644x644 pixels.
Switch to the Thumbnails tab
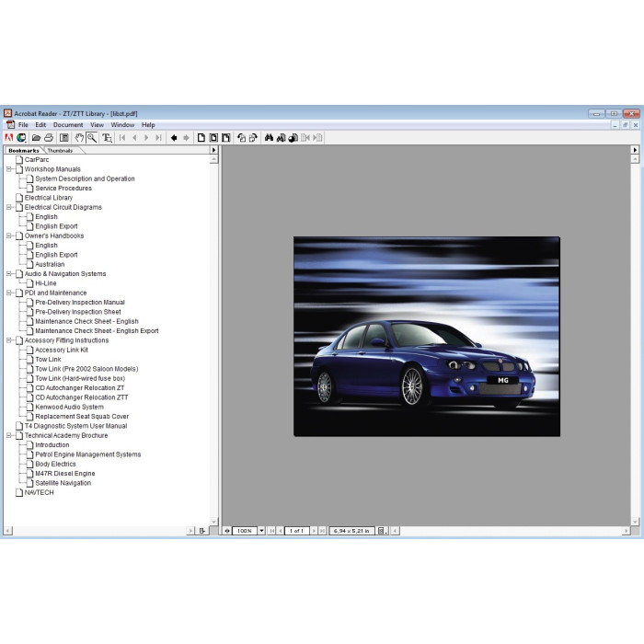coord(60,151)
